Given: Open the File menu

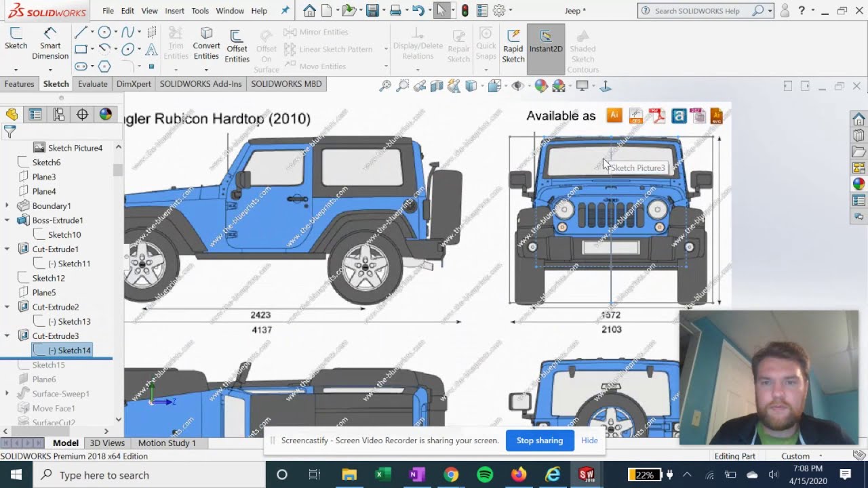Looking at the screenshot, I should pyautogui.click(x=108, y=11).
